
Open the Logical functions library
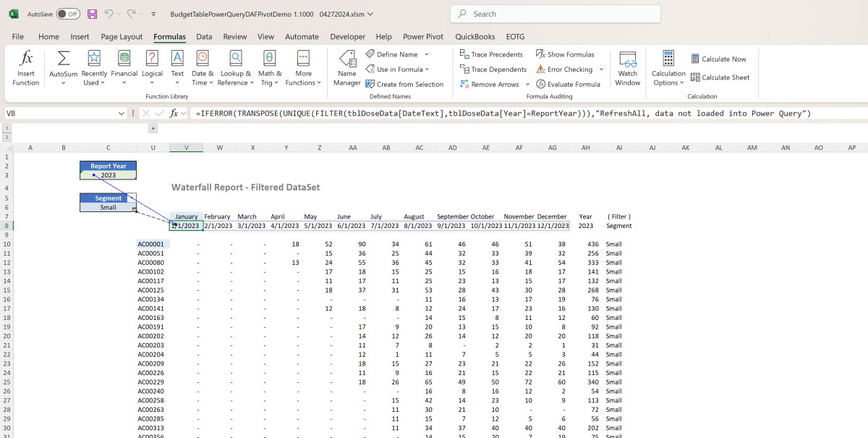pos(152,69)
